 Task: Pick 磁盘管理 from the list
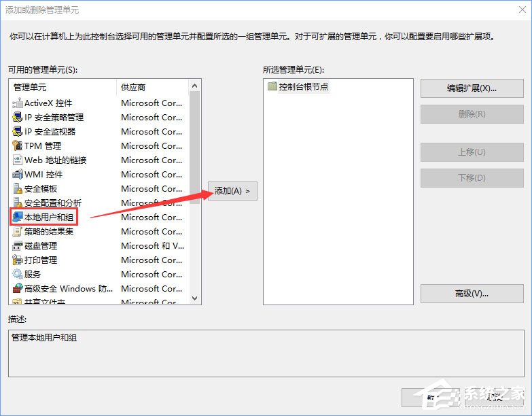pyautogui.click(x=41, y=245)
